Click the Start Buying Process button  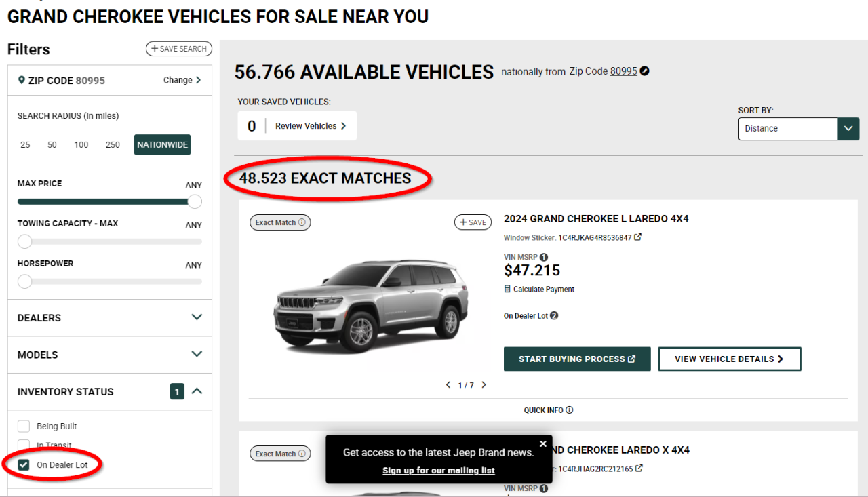tap(577, 359)
